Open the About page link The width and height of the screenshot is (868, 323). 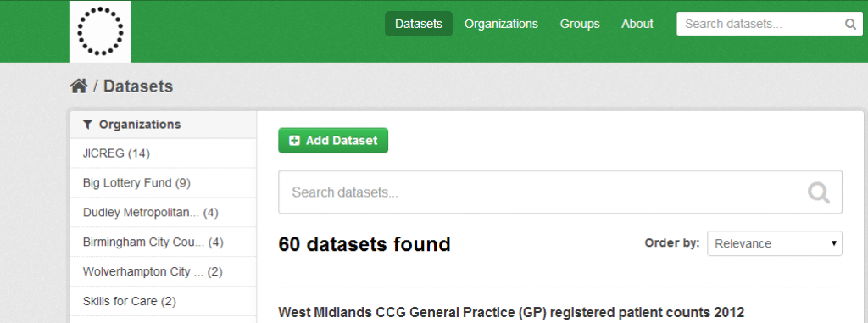coord(637,24)
